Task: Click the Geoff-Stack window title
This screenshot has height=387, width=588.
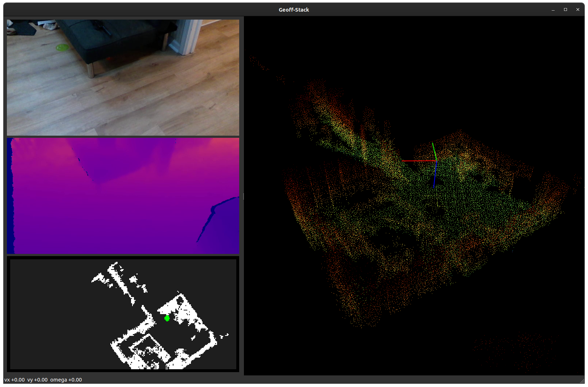Action: pyautogui.click(x=294, y=10)
